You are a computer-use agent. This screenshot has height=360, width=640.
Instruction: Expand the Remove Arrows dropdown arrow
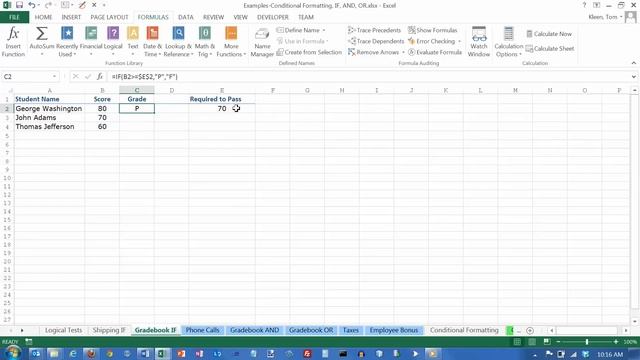(403, 52)
